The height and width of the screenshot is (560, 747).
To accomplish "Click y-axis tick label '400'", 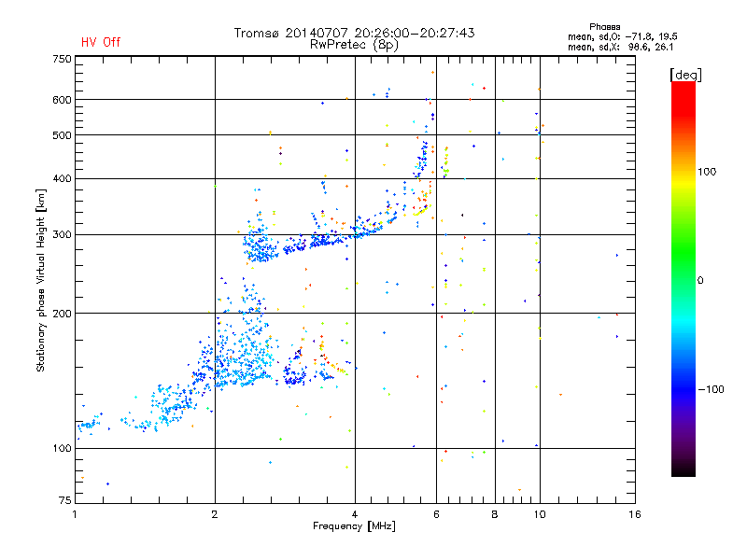I will coord(62,179).
